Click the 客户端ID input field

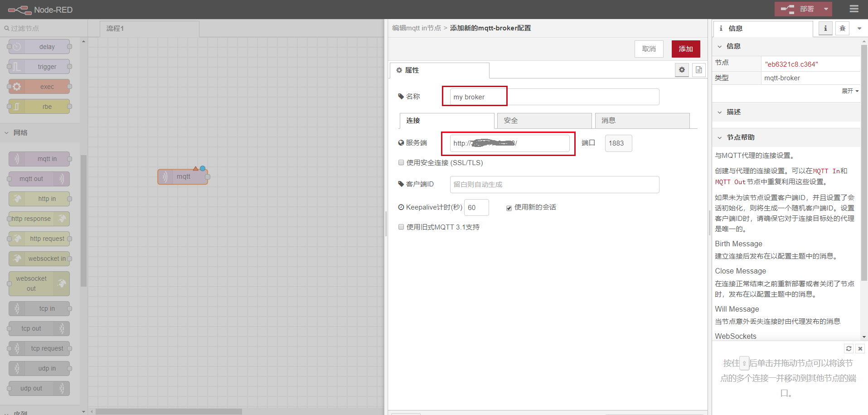(x=554, y=185)
